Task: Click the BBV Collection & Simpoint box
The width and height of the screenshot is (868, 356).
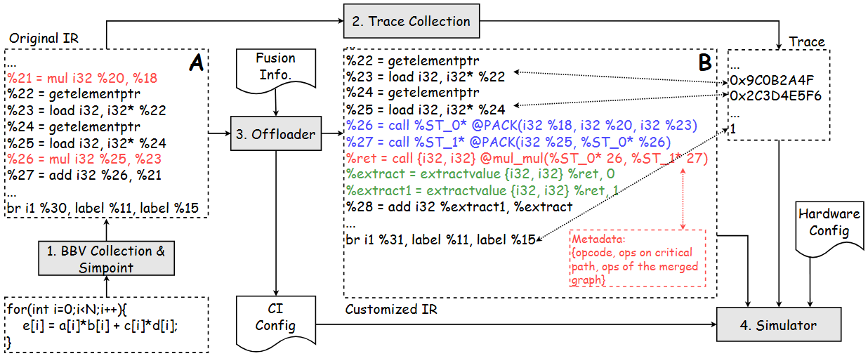Action: (105, 258)
